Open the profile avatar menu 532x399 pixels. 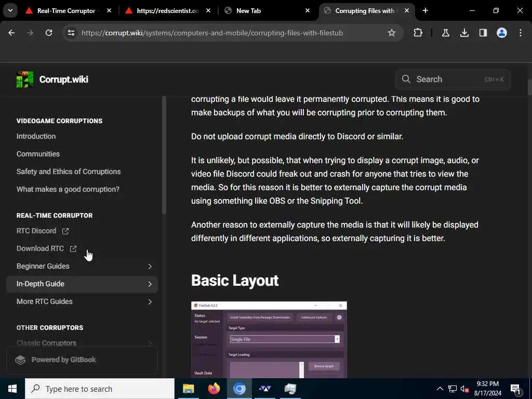(501, 33)
